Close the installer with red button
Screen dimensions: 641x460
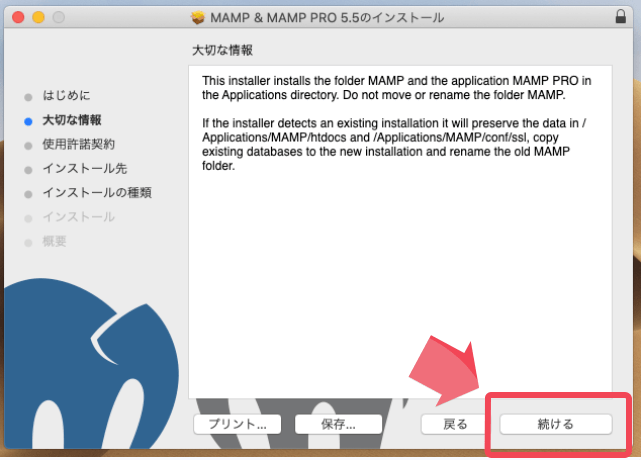pos(18,17)
